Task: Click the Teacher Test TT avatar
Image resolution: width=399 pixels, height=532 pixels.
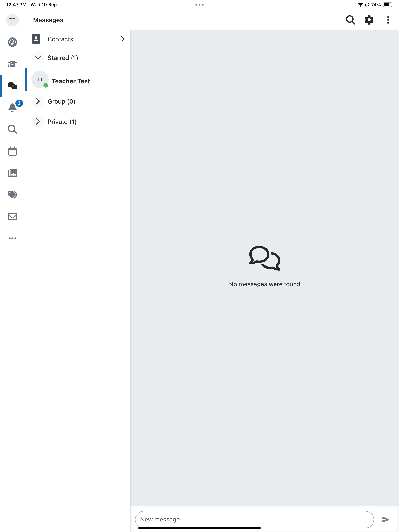Action: pos(40,80)
